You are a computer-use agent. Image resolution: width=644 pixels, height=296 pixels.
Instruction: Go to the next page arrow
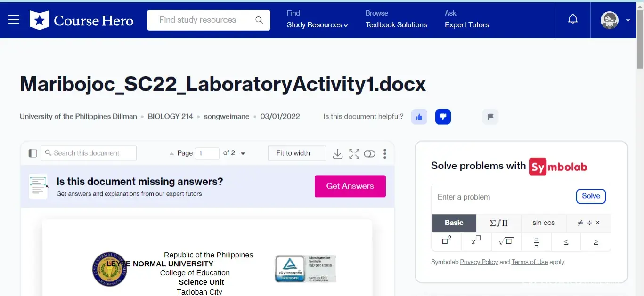click(x=243, y=153)
